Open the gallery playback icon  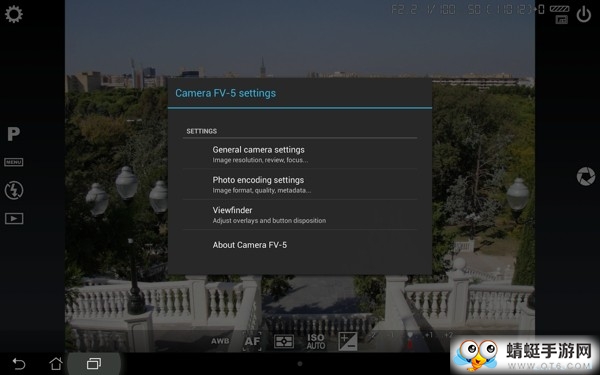pos(14,218)
